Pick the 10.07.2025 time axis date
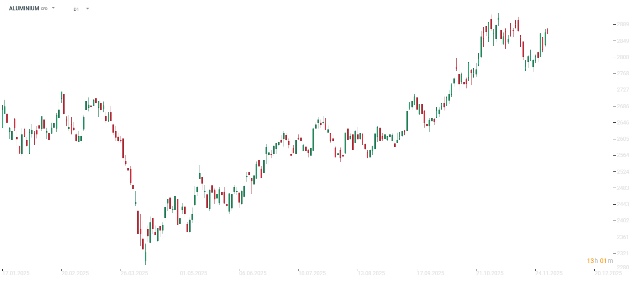 pyautogui.click(x=312, y=273)
